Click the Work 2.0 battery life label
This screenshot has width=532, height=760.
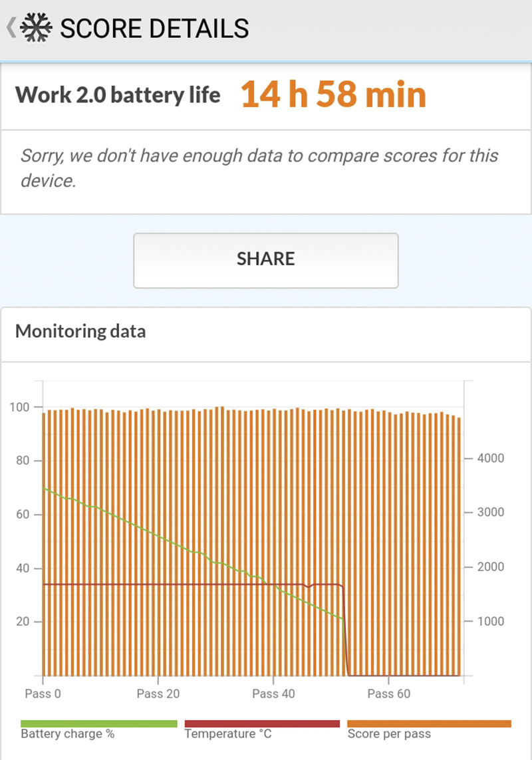(x=118, y=95)
